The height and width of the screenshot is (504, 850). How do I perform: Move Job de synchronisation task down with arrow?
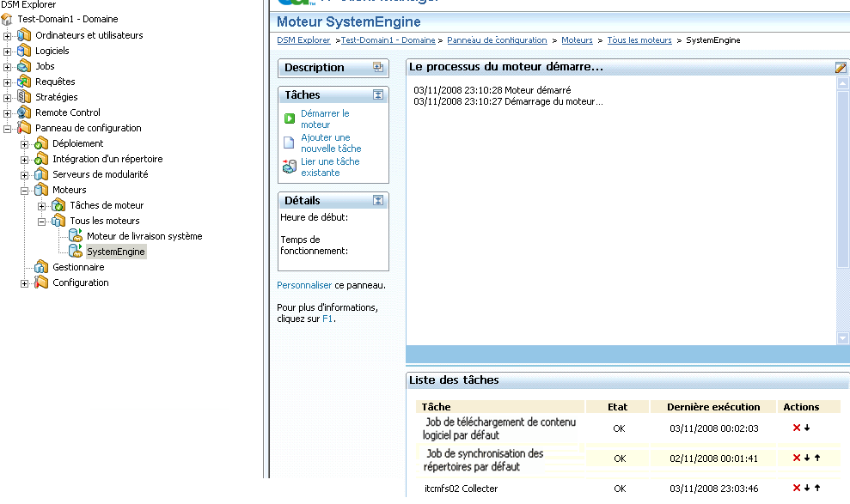(x=807, y=458)
